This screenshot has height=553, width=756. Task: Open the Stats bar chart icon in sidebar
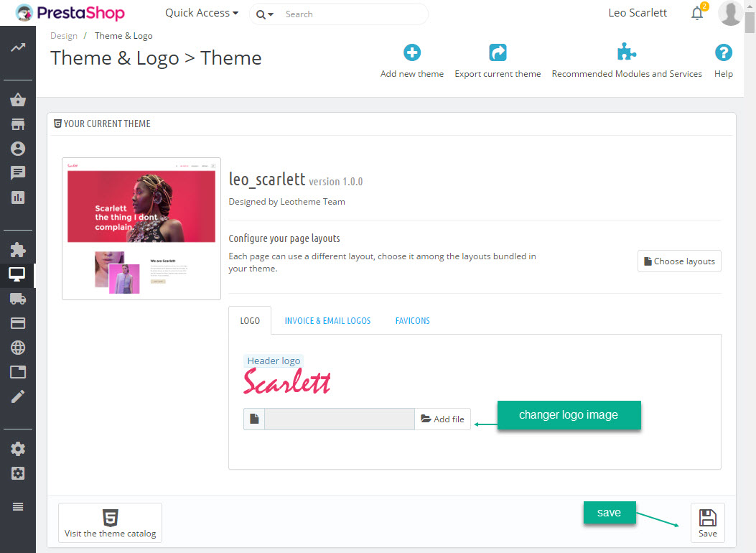tap(18, 197)
